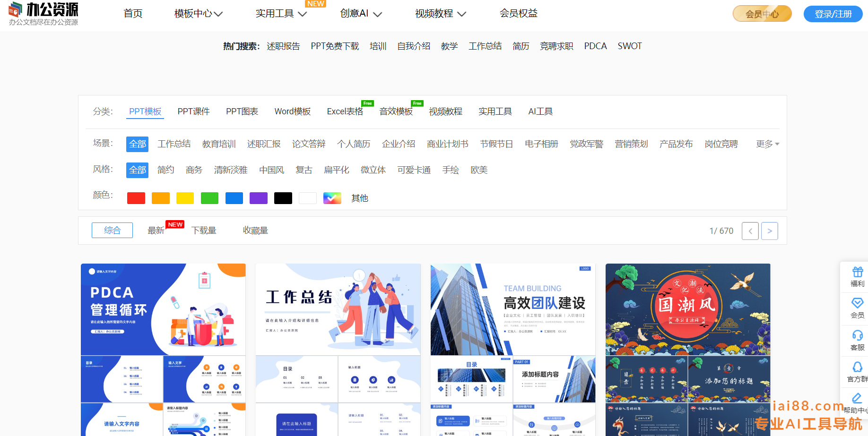Click the 登录/注册 button
The height and width of the screenshot is (436, 868).
(x=833, y=14)
